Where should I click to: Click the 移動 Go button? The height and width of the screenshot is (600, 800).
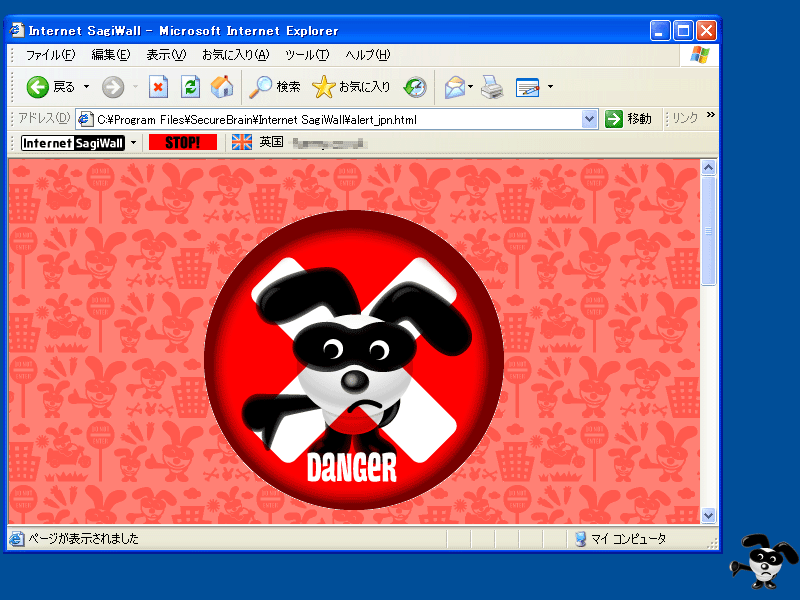629,119
